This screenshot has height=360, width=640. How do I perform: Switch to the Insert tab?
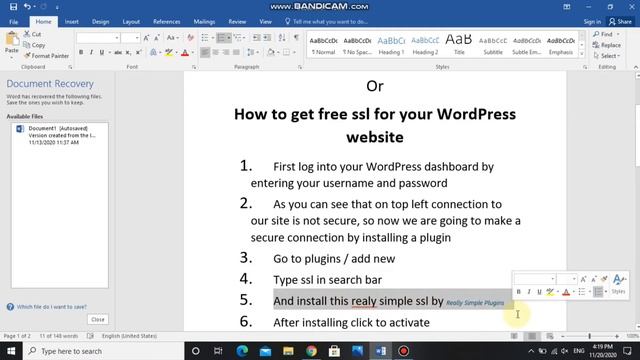pos(71,22)
